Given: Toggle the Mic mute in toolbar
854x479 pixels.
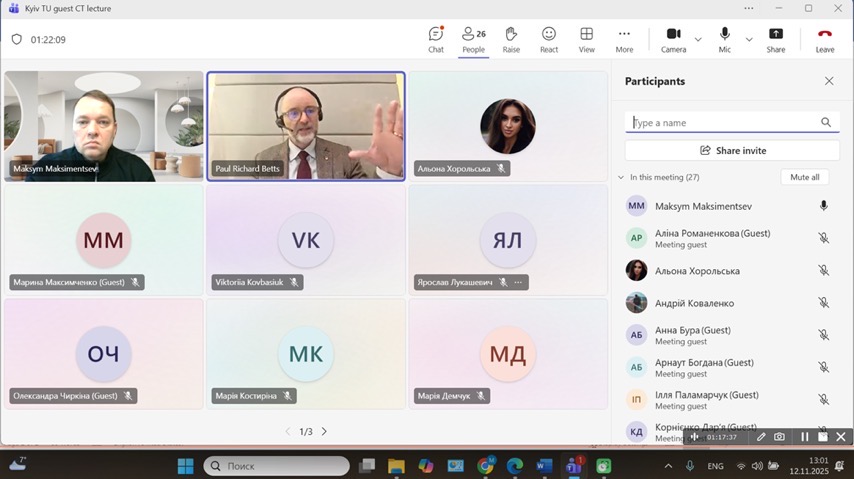Looking at the screenshot, I should [724, 39].
